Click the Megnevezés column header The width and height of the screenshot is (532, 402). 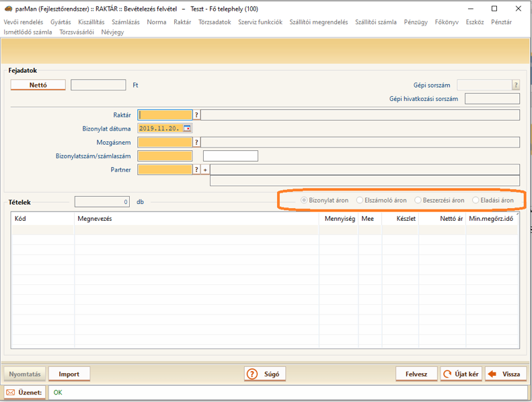click(196, 219)
